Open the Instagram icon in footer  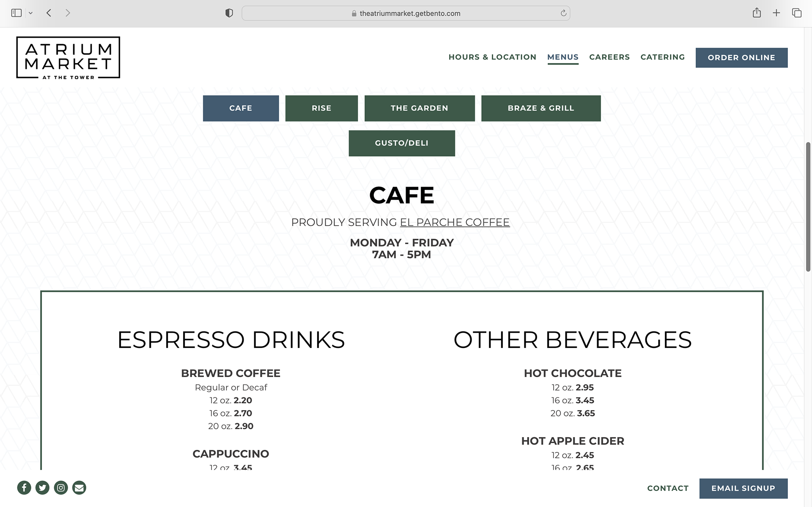click(61, 488)
